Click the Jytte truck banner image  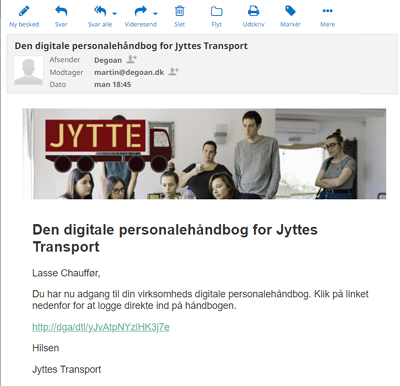(x=204, y=154)
